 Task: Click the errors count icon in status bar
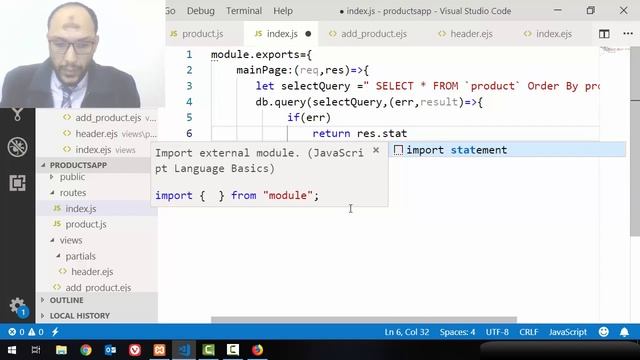16,332
